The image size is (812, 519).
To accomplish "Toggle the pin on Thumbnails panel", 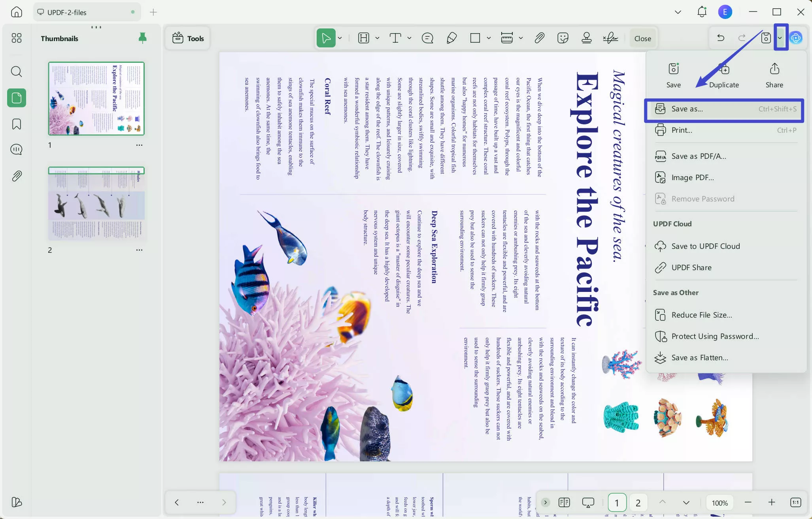I will (142, 38).
